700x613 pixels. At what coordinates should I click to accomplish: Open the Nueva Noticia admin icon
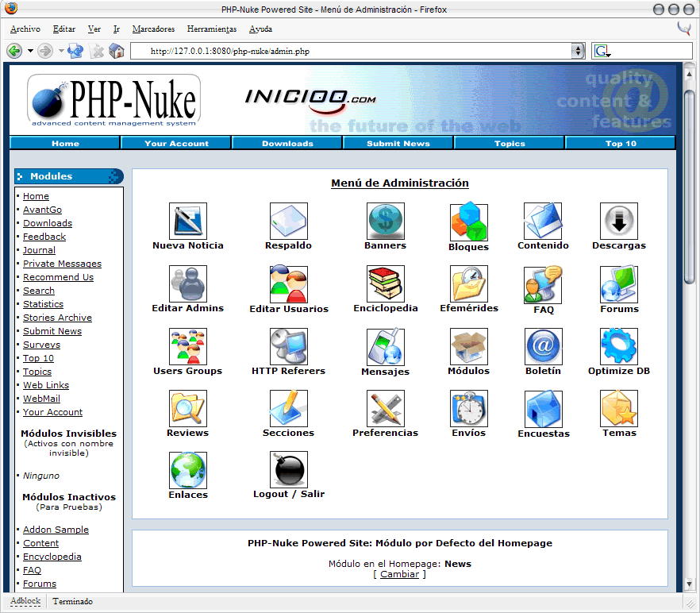(x=187, y=221)
